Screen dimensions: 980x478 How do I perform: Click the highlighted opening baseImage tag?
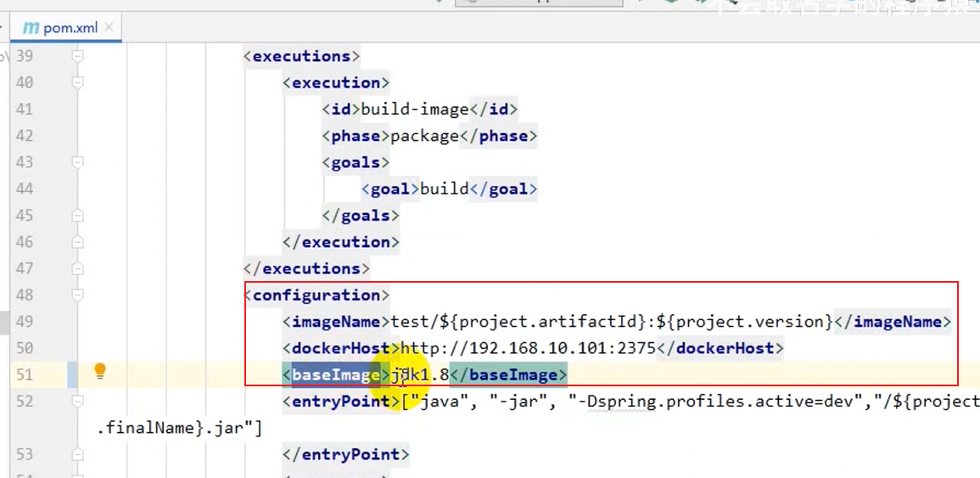click(x=337, y=374)
